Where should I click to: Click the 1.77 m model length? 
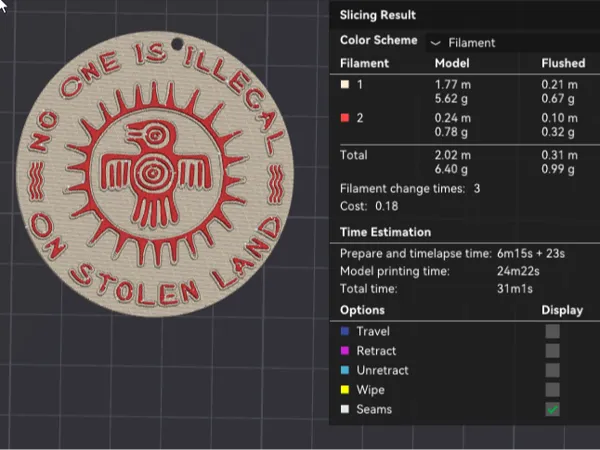(x=453, y=85)
